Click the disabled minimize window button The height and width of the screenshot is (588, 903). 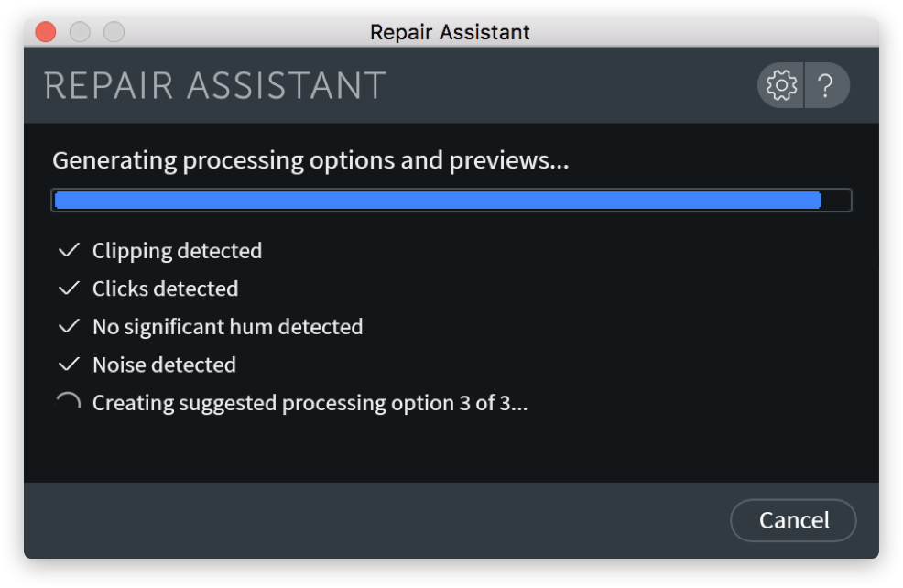(80, 32)
